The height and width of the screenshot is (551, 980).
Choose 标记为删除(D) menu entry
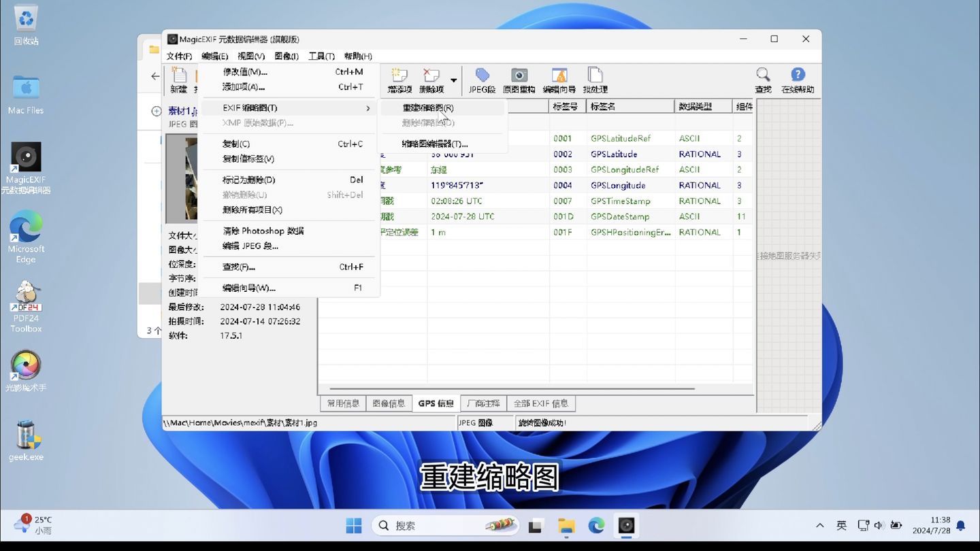click(x=289, y=180)
